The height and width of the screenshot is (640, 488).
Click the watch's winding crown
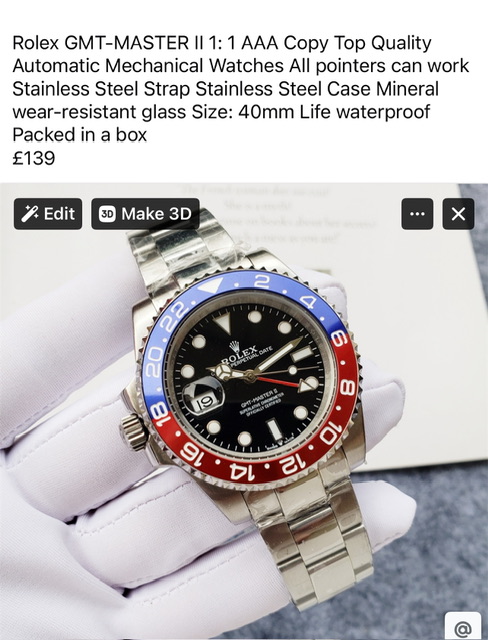pyautogui.click(x=133, y=432)
